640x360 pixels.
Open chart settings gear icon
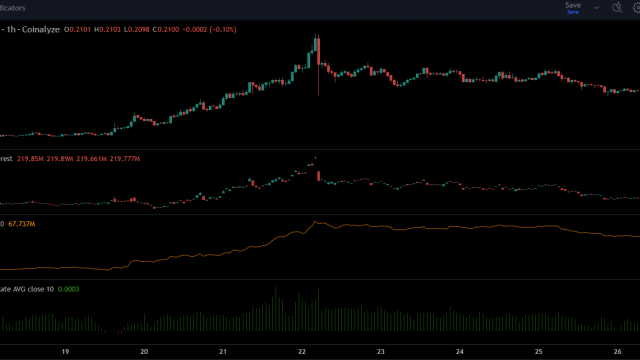click(636, 7)
